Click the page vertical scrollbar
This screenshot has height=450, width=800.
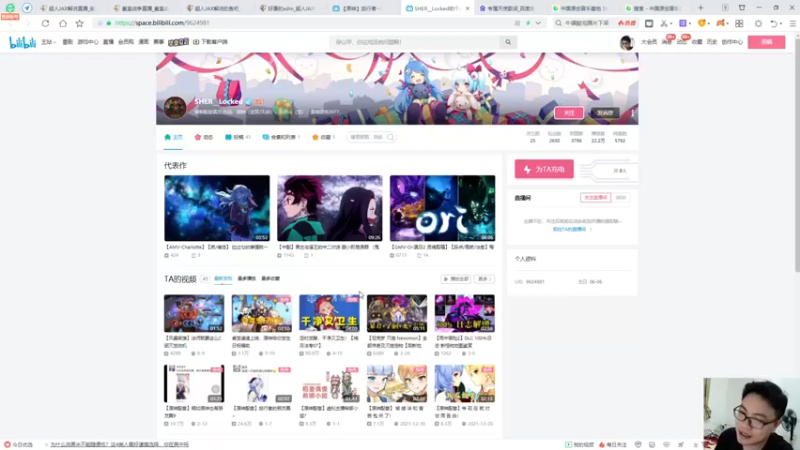click(x=796, y=153)
